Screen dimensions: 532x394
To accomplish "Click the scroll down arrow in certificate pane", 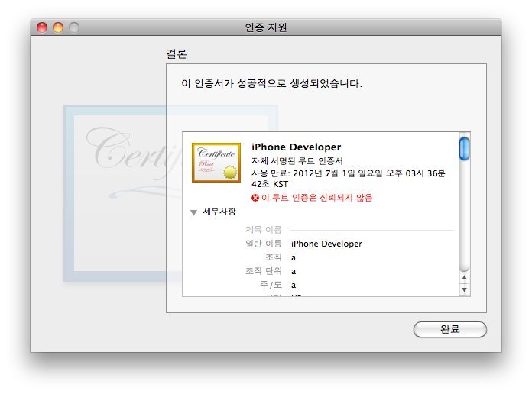I will click(464, 290).
